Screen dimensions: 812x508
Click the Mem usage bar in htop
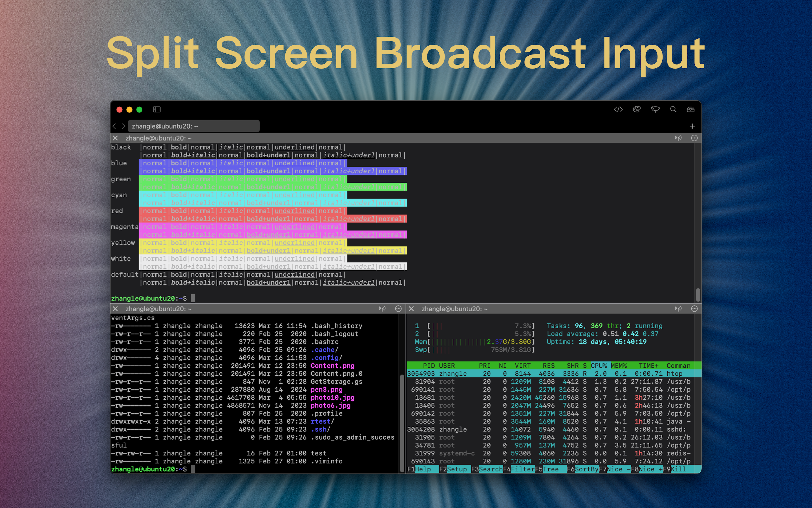coord(475,342)
